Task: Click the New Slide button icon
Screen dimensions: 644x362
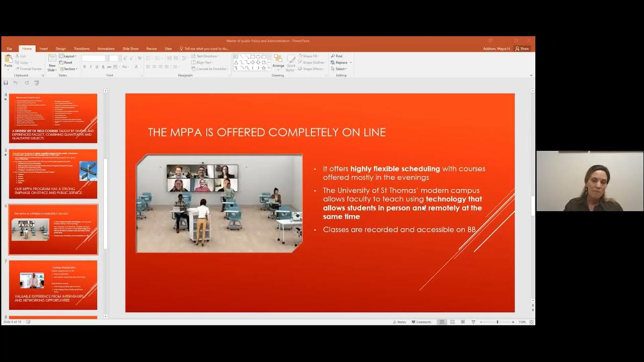Action: tap(52, 58)
